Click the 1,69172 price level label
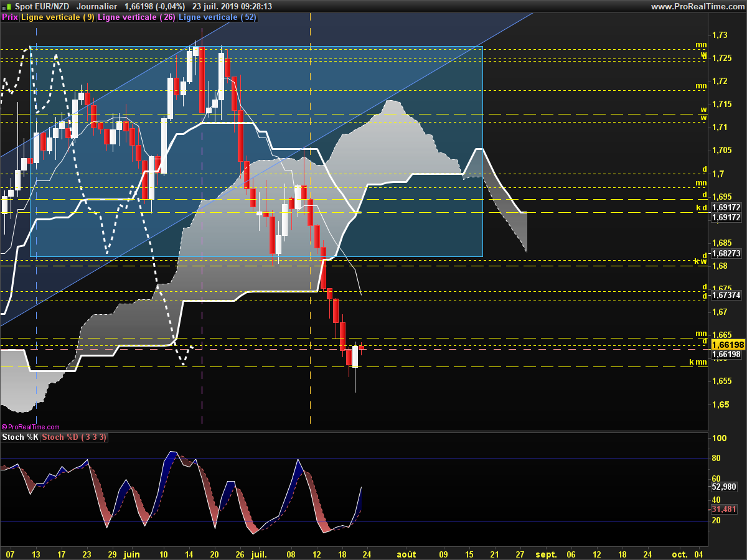This screenshot has width=747, height=560. coord(726,208)
